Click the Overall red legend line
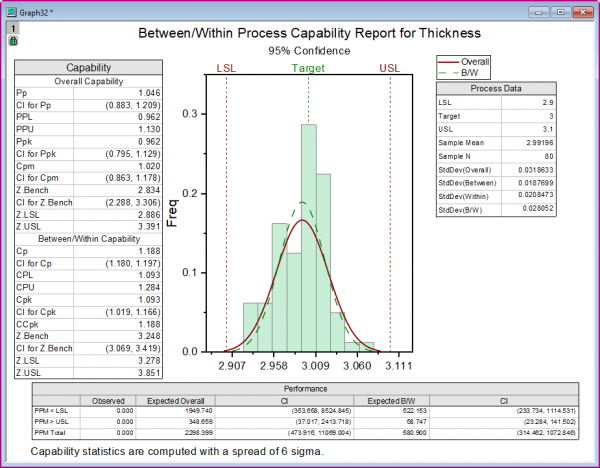The image size is (600, 468). click(x=448, y=62)
